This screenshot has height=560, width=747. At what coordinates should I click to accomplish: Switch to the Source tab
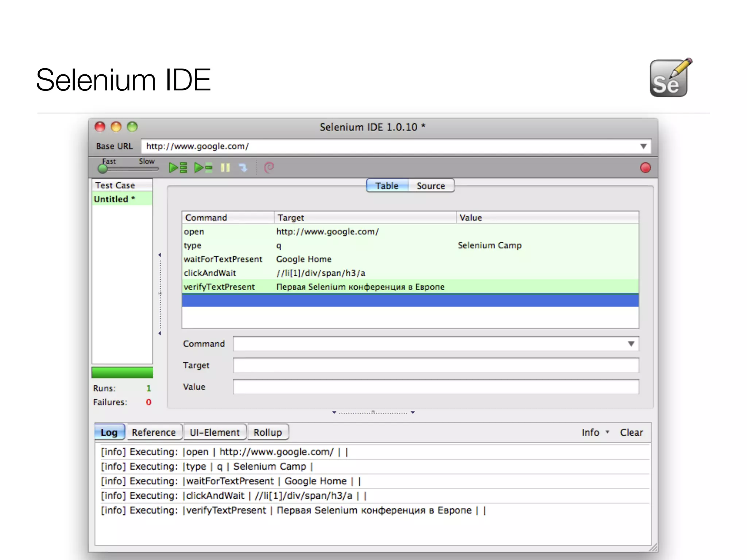[431, 186]
